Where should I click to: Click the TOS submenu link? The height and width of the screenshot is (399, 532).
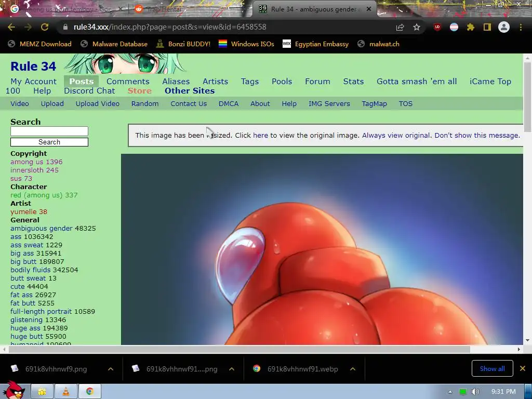tap(405, 104)
